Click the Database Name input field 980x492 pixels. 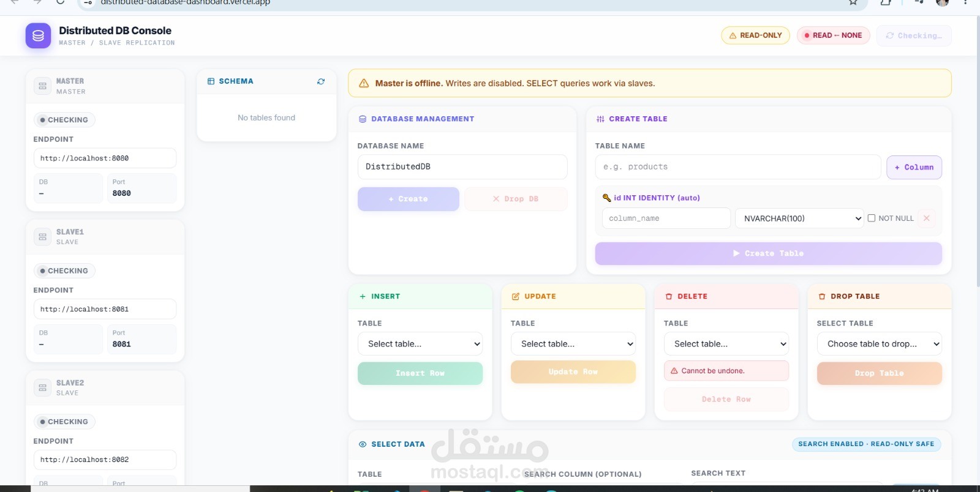tap(462, 166)
